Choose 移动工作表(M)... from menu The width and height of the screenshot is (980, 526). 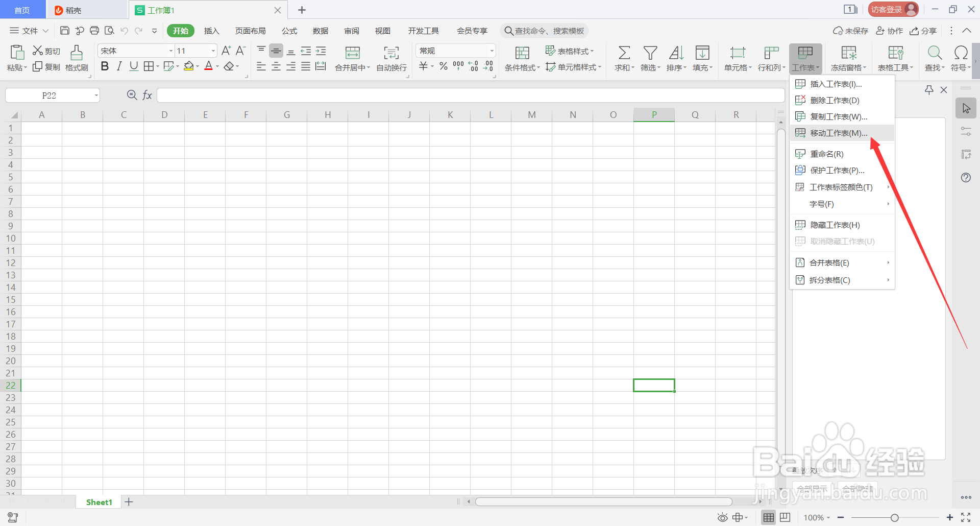coord(842,133)
